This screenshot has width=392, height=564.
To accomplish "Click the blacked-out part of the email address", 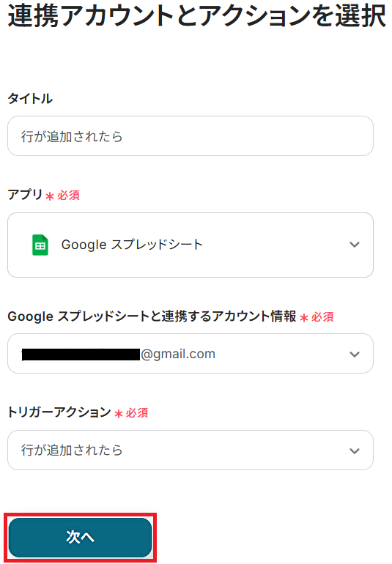I will pyautogui.click(x=81, y=355).
